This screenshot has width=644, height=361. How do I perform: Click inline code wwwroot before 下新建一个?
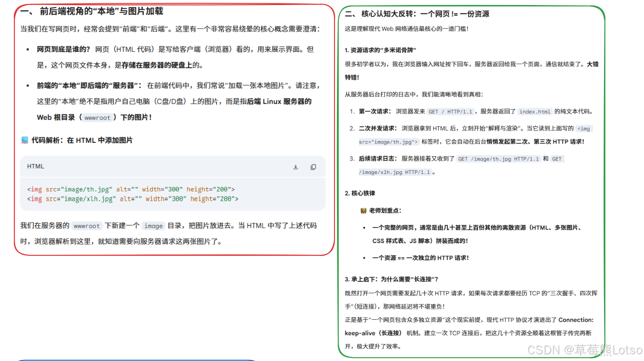tap(87, 226)
